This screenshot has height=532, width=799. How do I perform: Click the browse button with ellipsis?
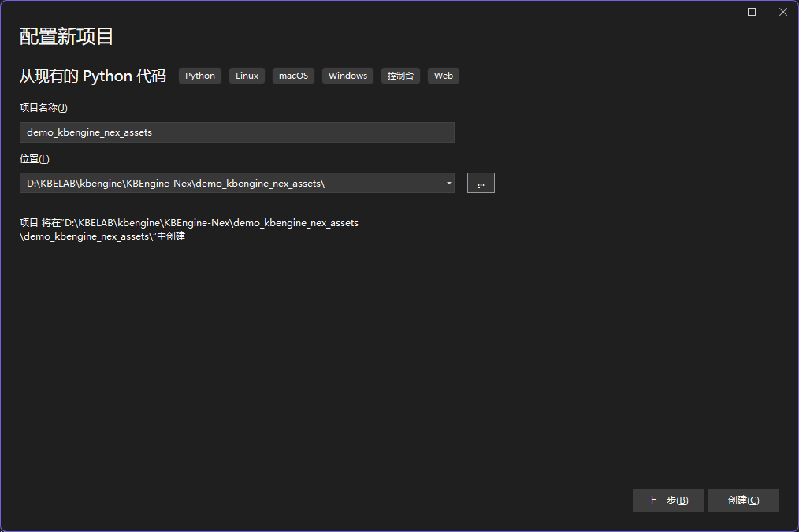pos(481,183)
